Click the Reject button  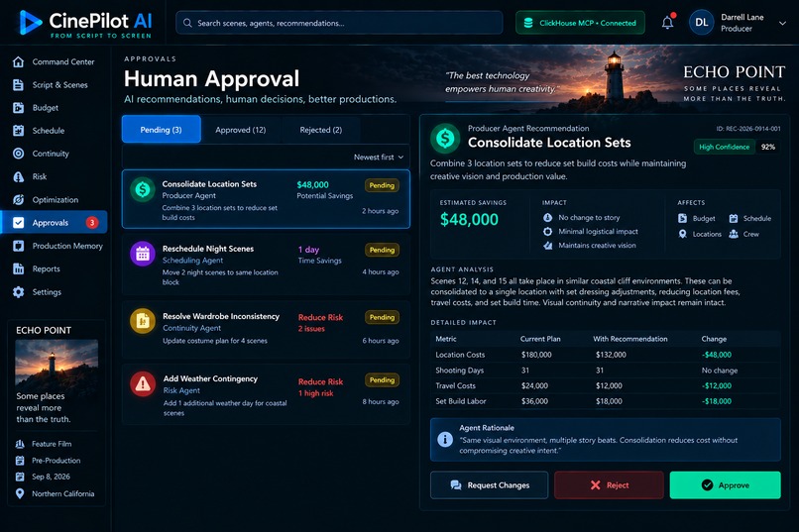609,484
